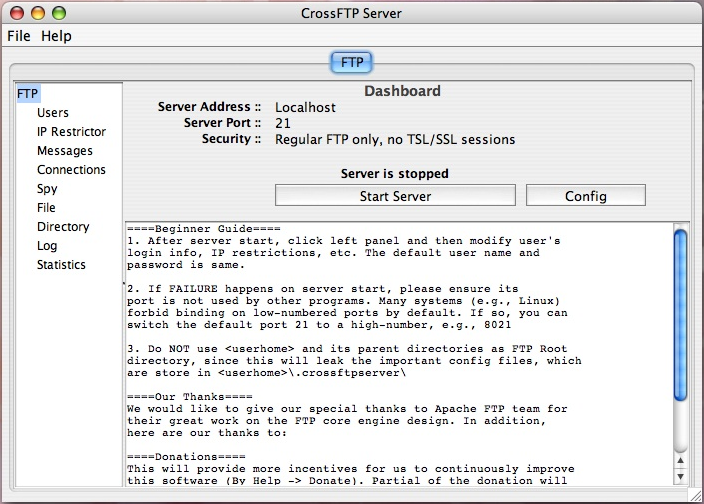Open IP Restrictor settings
This screenshot has width=704, height=504.
tap(71, 131)
